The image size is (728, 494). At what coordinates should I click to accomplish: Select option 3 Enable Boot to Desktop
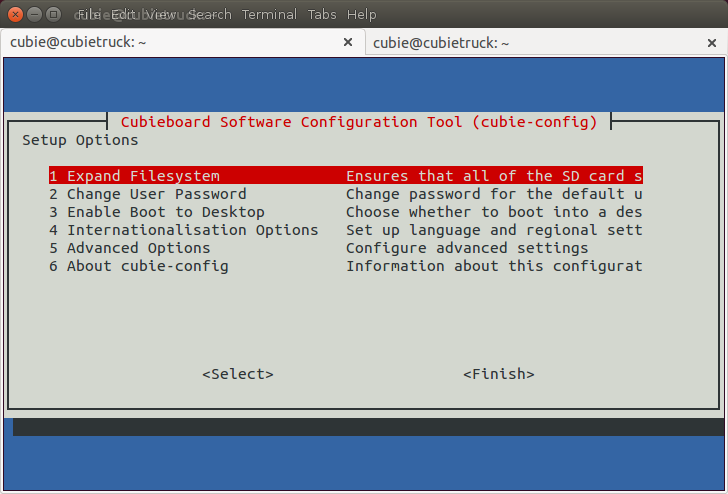(346, 212)
